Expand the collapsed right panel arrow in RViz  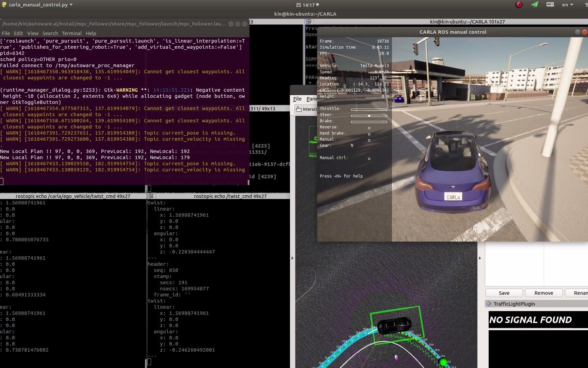(x=480, y=258)
